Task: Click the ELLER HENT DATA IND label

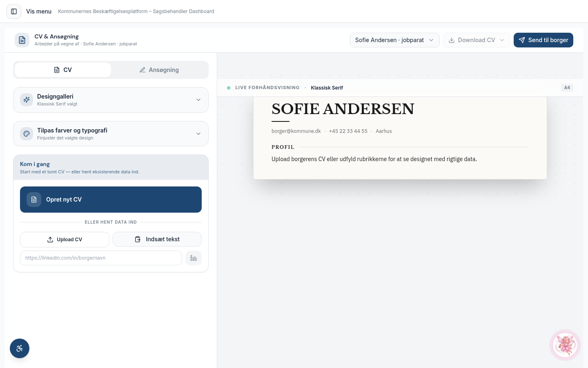Action: pyautogui.click(x=111, y=222)
